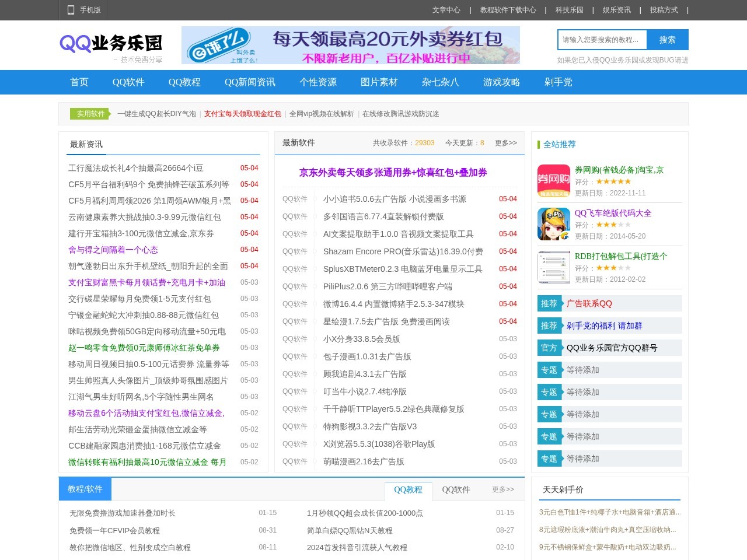Open 娱乐资讯 top bar link
The height and width of the screenshot is (560, 747).
(x=617, y=10)
